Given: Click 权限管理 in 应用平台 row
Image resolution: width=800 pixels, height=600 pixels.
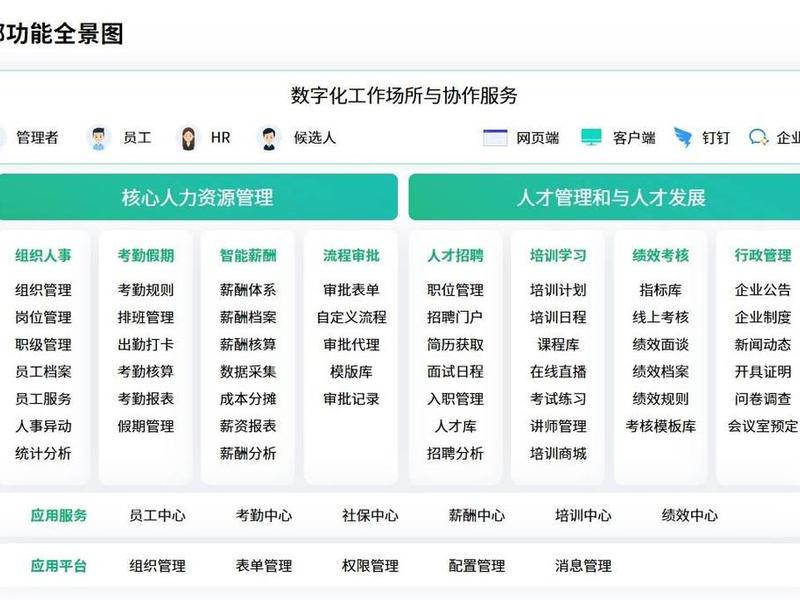Looking at the screenshot, I should [x=370, y=566].
